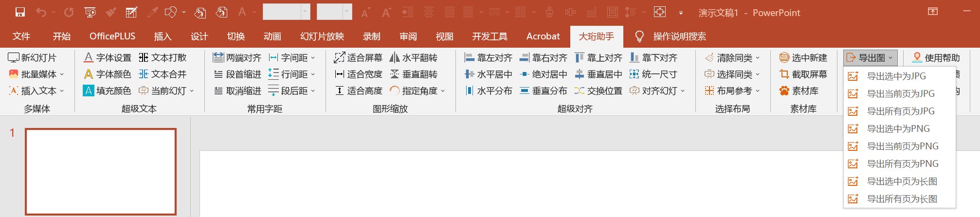
Task: Expand the 清除同类 dropdown
Action: point(758,58)
